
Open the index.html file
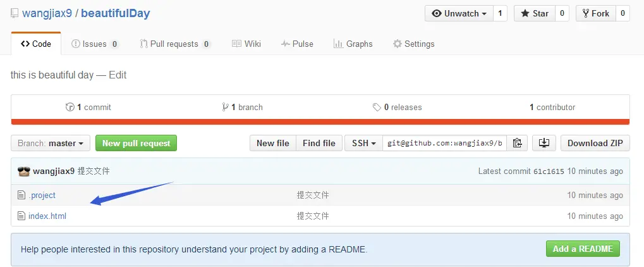(47, 216)
